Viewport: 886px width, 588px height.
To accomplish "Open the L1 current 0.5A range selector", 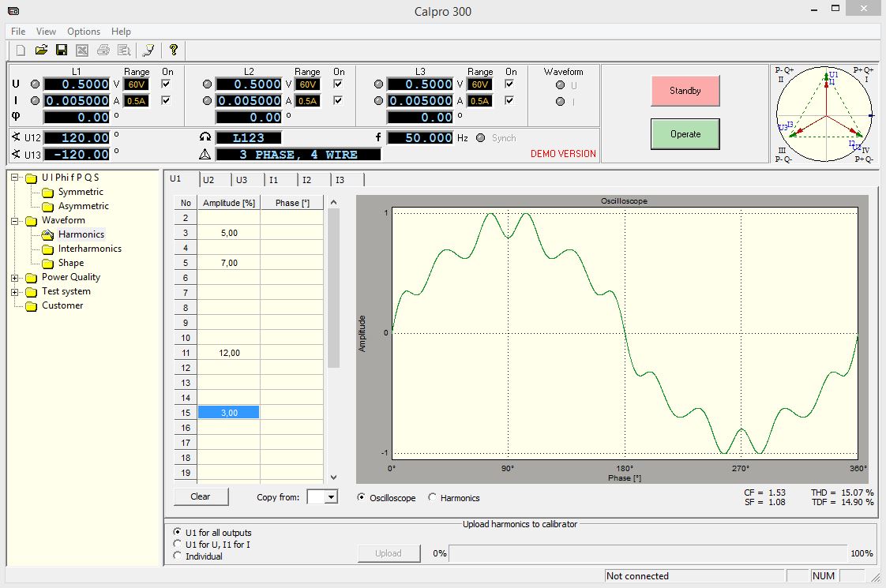I will click(137, 101).
